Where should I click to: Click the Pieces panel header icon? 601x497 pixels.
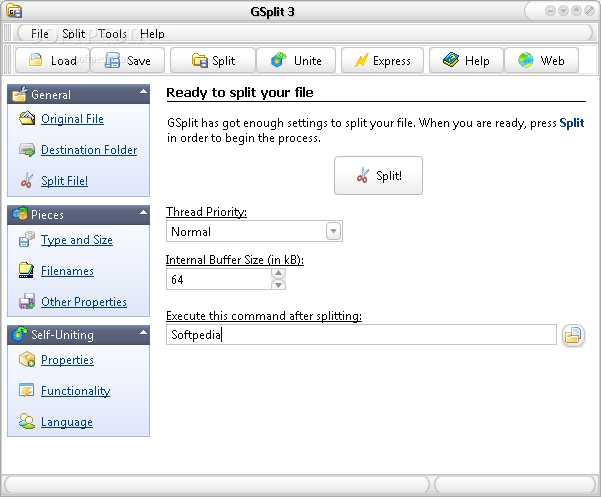[20, 214]
